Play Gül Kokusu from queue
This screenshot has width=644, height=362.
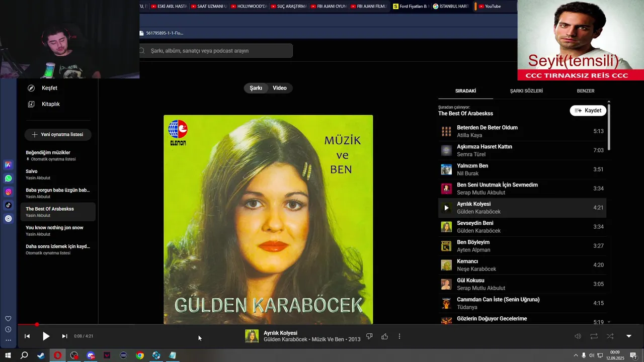click(522, 284)
